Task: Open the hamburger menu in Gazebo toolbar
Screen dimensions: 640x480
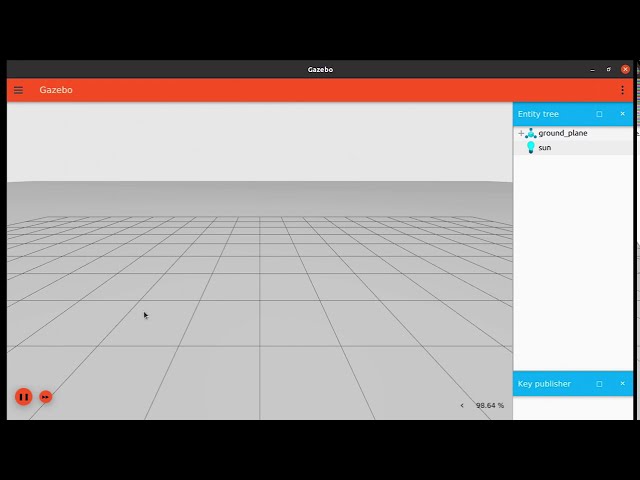Action: tap(18, 90)
